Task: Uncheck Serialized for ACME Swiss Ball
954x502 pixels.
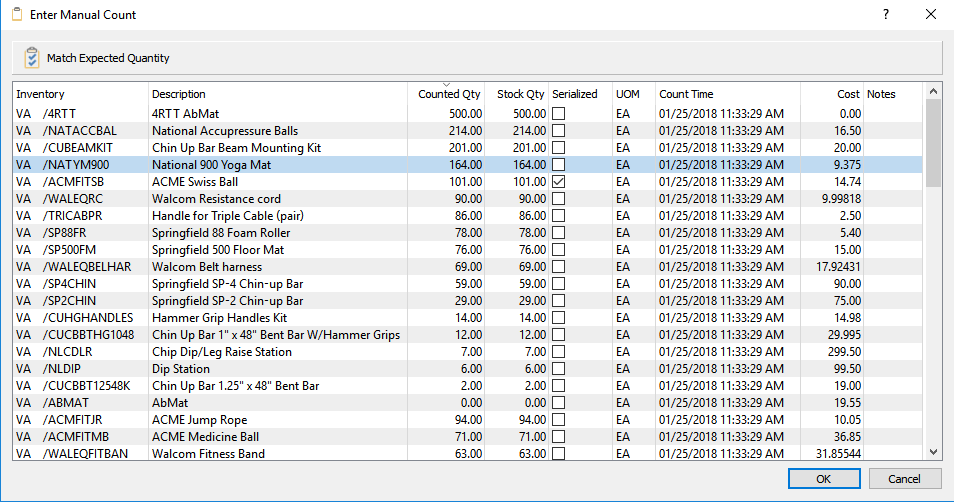Action: pyautogui.click(x=559, y=182)
